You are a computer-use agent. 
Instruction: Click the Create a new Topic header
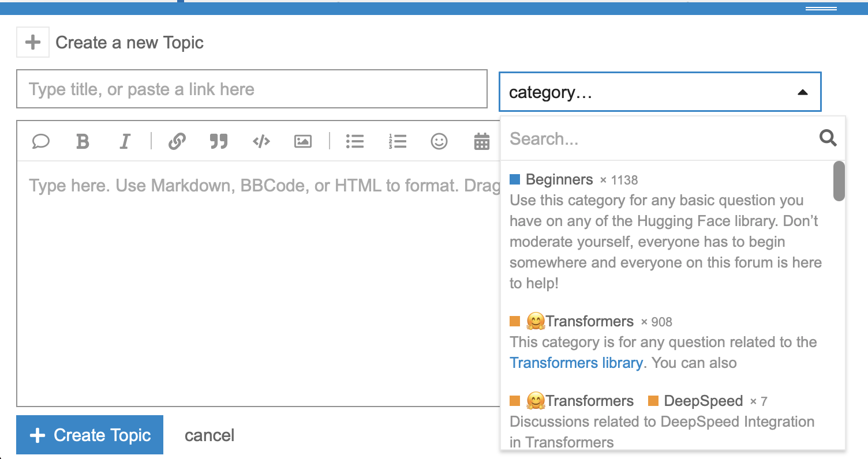(x=129, y=42)
